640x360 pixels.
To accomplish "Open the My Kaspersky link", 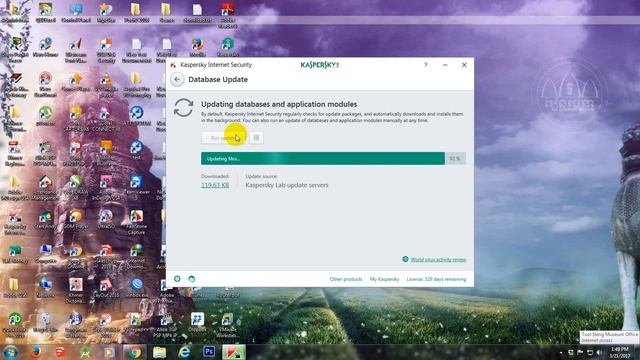I will coord(384,279).
